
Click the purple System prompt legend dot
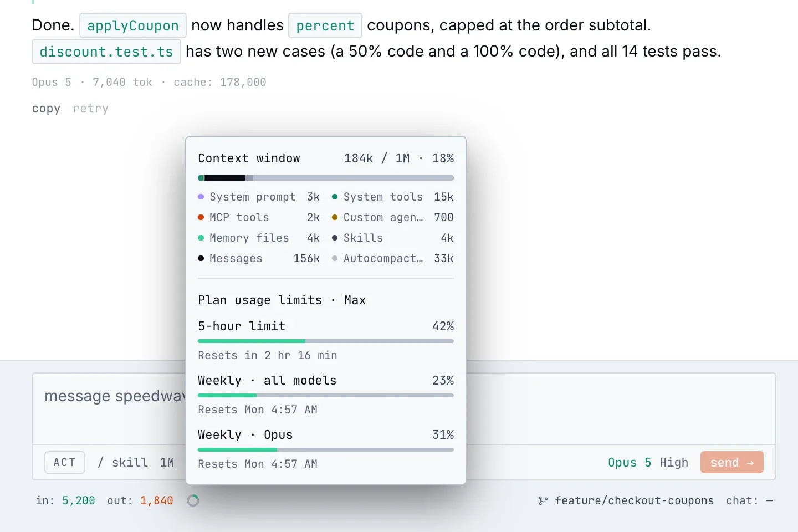[201, 197]
